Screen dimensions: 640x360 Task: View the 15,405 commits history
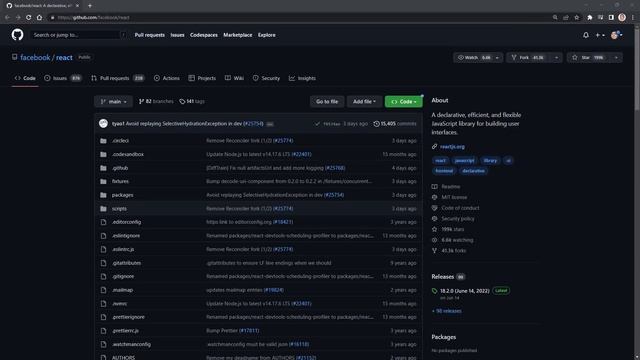[395, 124]
